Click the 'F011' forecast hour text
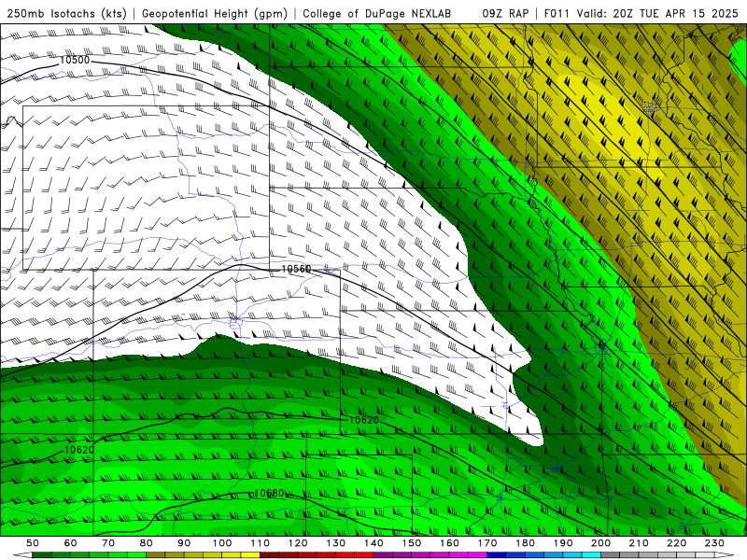Image resolution: width=747 pixels, height=560 pixels. pos(557,14)
